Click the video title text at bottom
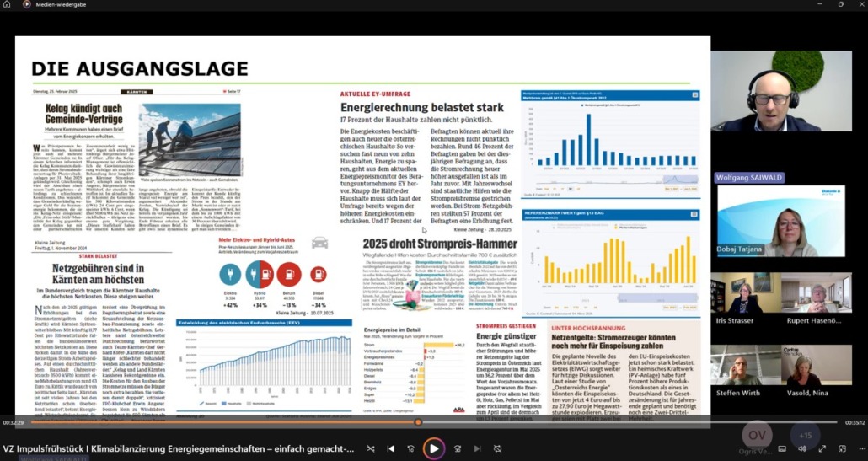Viewport: 868px width, 461px height. [x=179, y=449]
